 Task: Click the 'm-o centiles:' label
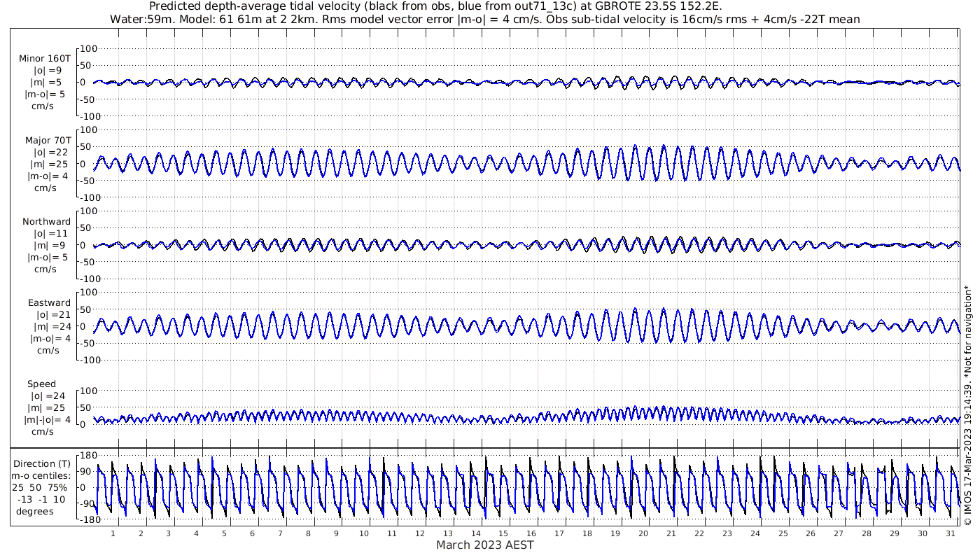(x=42, y=475)
